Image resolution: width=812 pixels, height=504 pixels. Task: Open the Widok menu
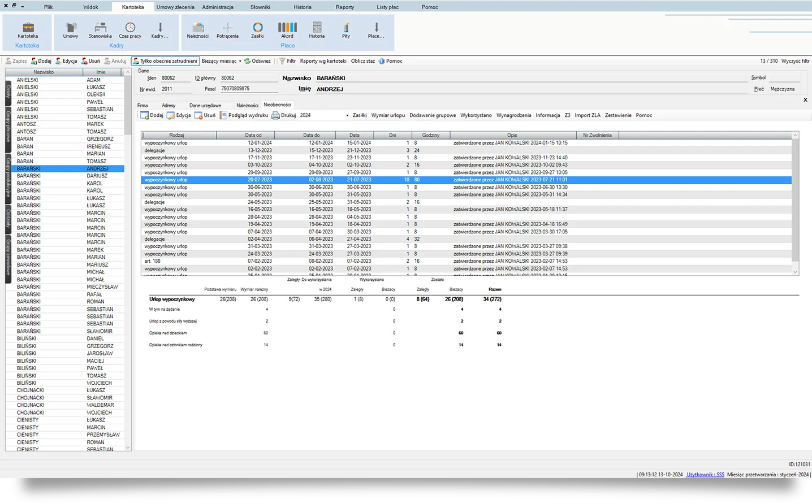point(90,7)
